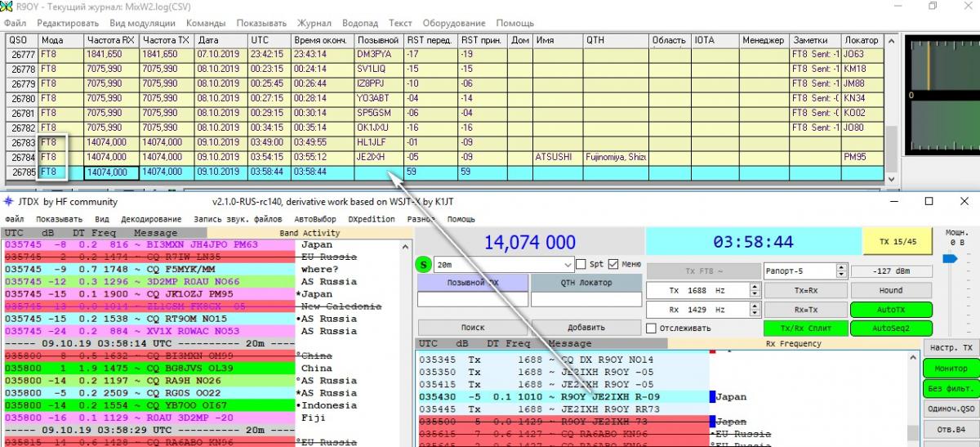Click the yellow TX 15/45 button
The width and height of the screenshot is (980, 447).
898,242
